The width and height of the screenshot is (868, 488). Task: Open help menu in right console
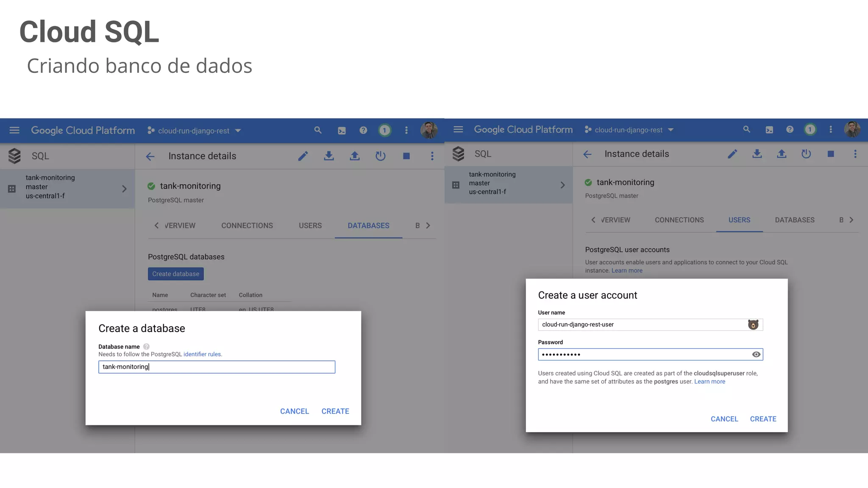click(790, 130)
